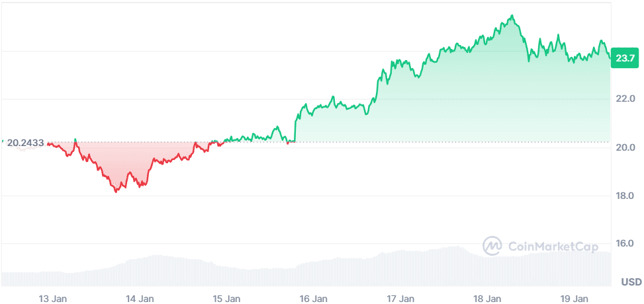Viewport: 644px width, 304px height.
Task: Click the green 23.7 current price badge
Action: pos(625,58)
